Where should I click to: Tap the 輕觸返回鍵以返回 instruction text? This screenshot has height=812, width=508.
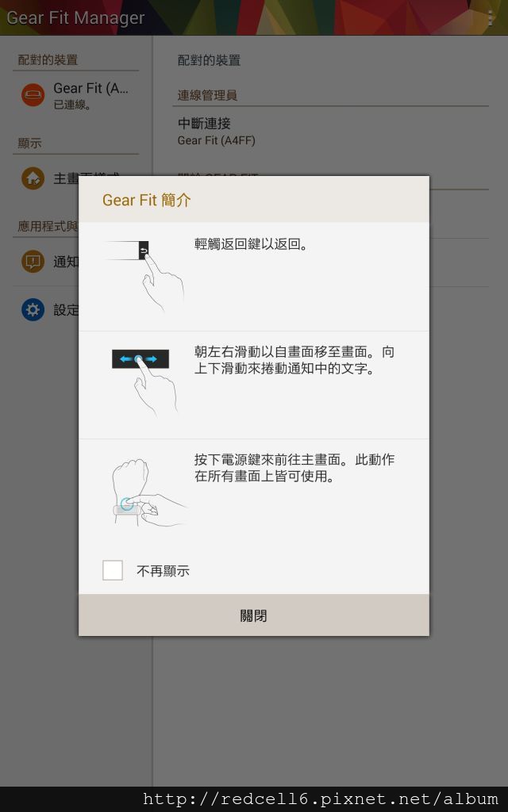click(252, 244)
